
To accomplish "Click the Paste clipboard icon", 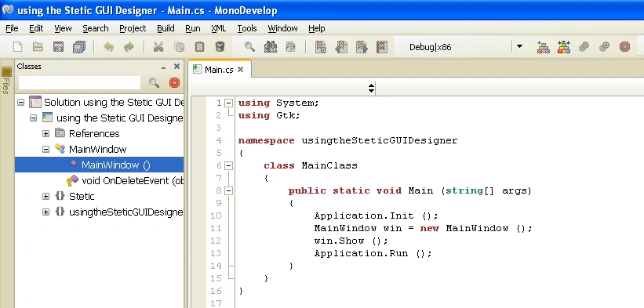I will tap(199, 47).
